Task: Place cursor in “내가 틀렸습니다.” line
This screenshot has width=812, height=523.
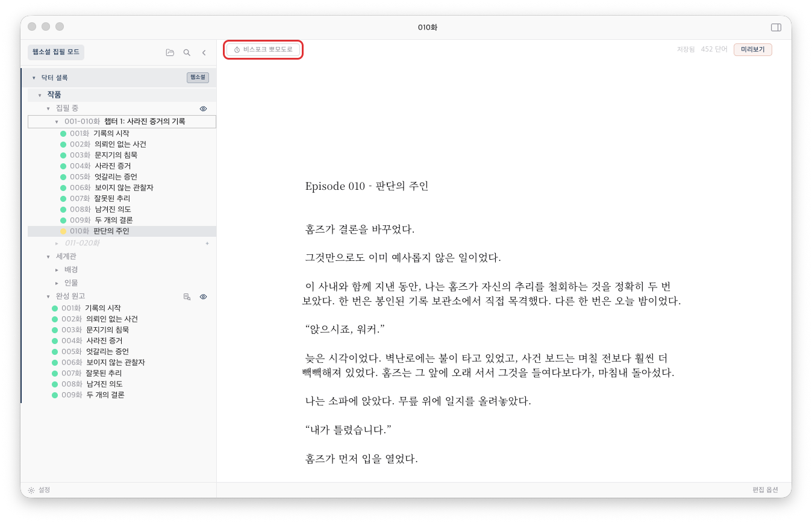Action: click(x=349, y=430)
